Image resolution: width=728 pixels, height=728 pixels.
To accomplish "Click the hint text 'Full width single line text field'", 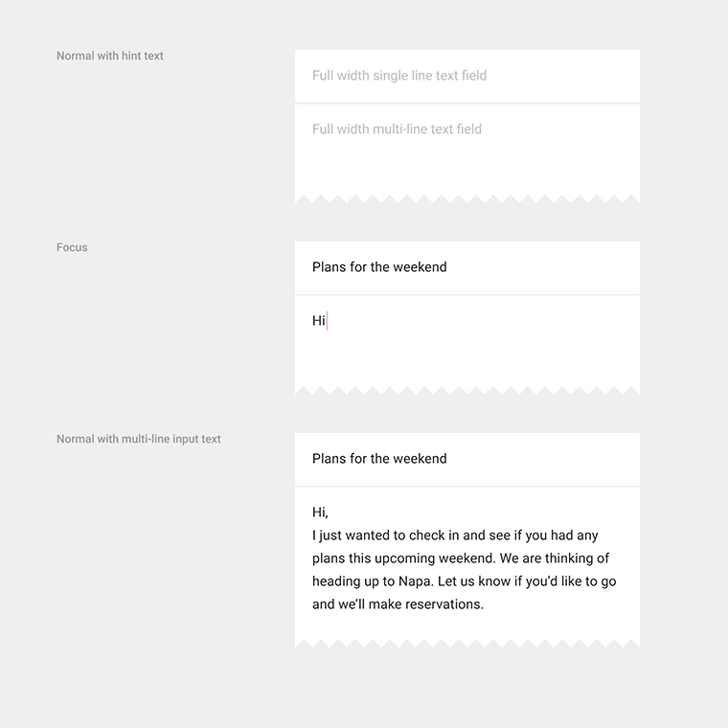I will [399, 76].
